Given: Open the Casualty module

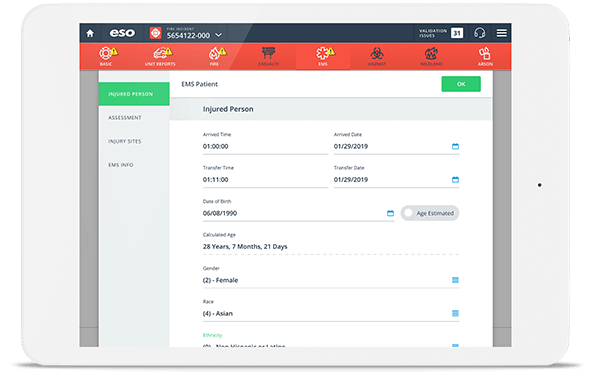Looking at the screenshot, I should 268,56.
